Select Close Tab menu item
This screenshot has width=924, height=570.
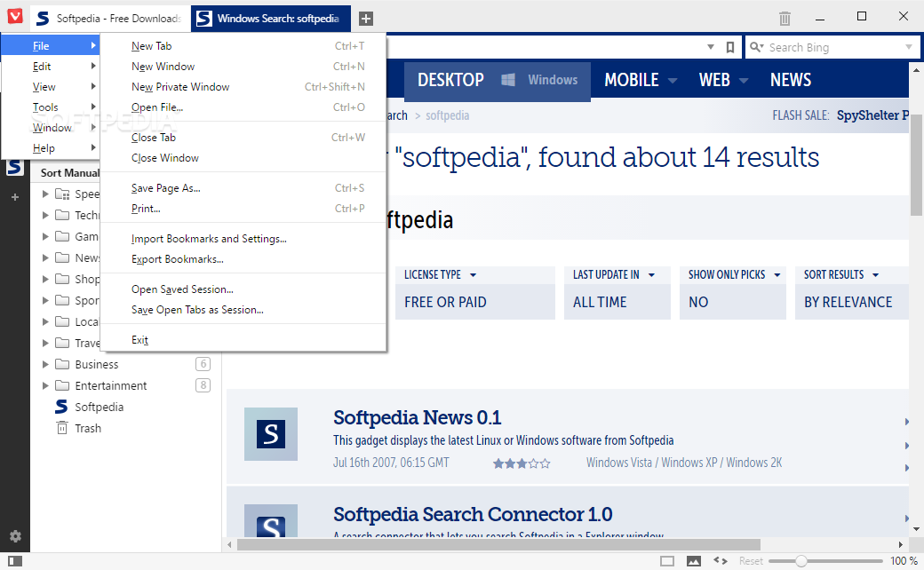[x=243, y=138]
